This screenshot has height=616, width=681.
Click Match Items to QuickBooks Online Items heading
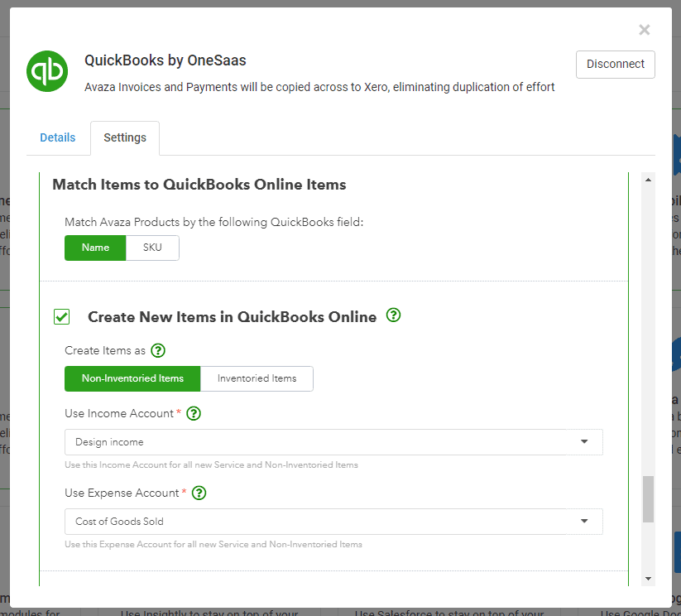199,185
